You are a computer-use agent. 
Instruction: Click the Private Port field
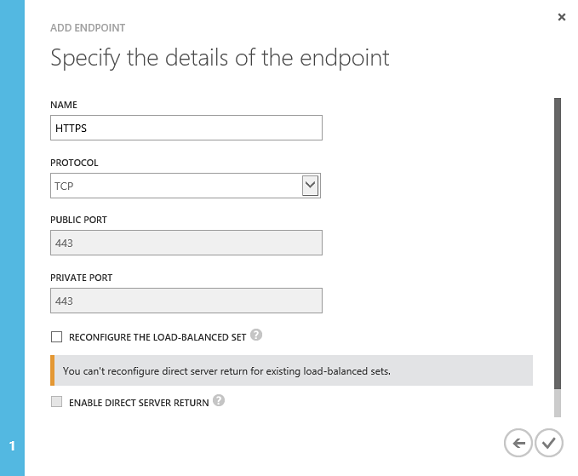(186, 300)
